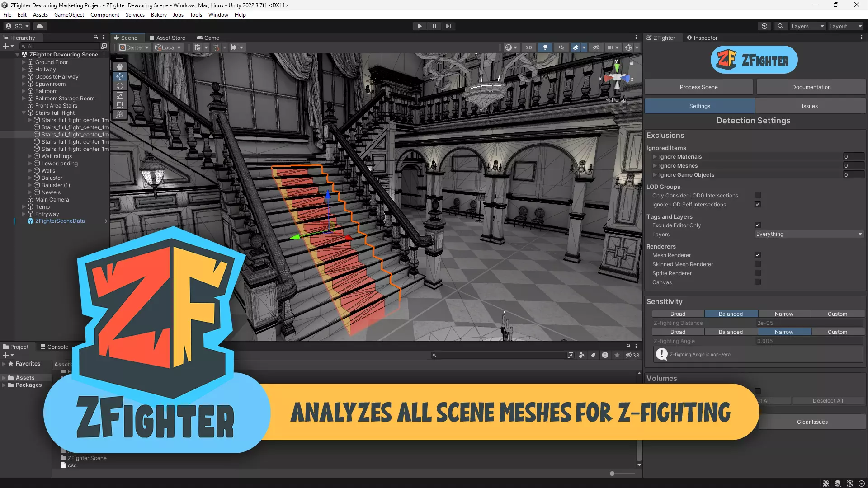868x488 pixels.
Task: Enable Only Consider LOD0 Intersections checkbox
Action: [758, 196]
